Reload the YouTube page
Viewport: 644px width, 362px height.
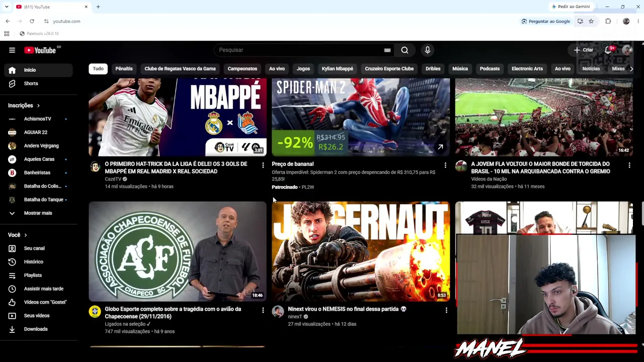[32, 21]
